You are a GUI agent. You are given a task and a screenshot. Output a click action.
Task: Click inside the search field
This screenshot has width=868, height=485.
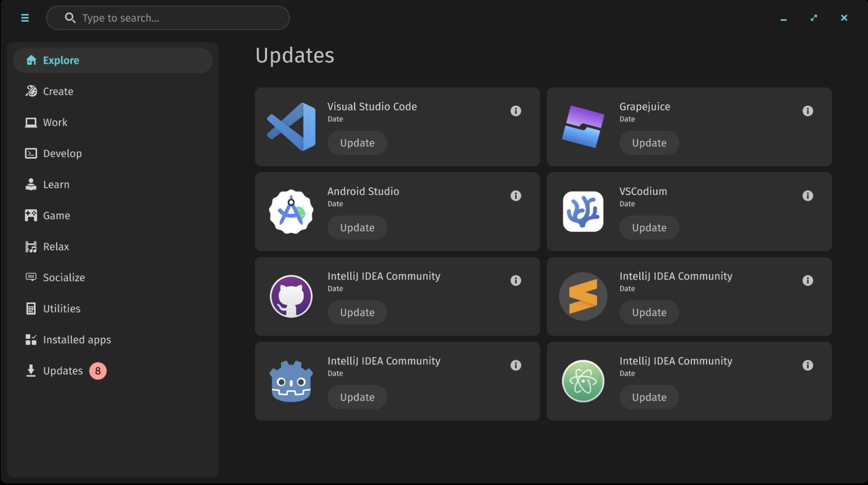pyautogui.click(x=167, y=18)
